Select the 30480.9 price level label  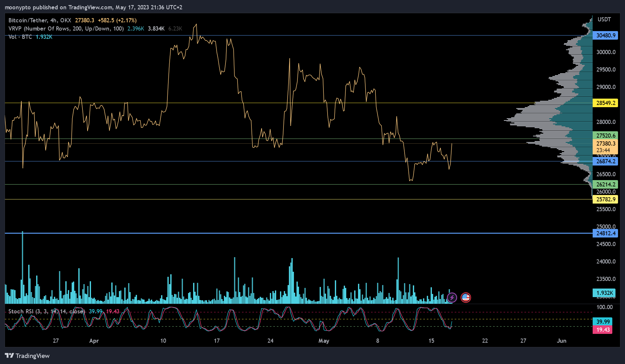point(605,36)
